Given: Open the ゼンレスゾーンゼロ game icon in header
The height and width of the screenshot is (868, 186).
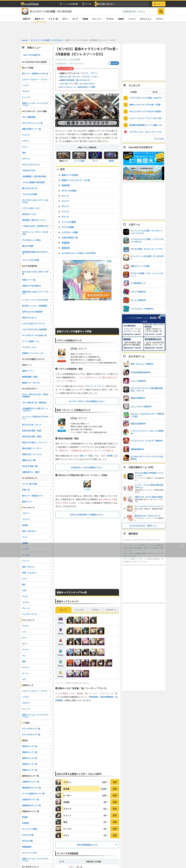Looking at the screenshot, I should tap(25, 11).
